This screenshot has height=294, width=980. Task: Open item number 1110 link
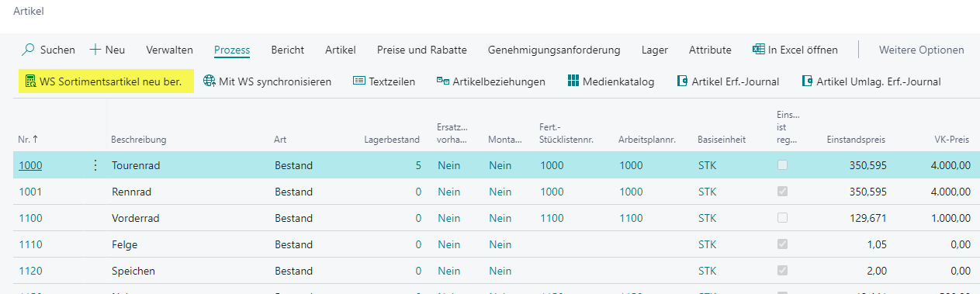(30, 244)
